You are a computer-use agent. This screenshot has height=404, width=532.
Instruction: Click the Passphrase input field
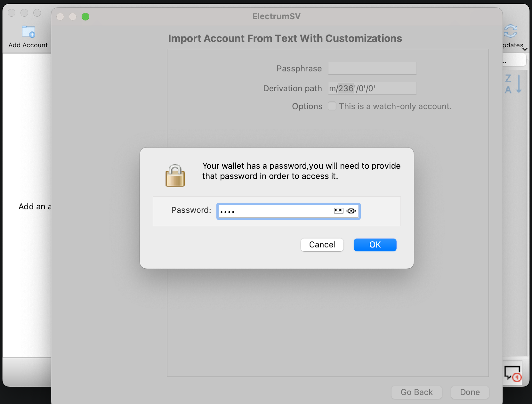[x=372, y=68]
